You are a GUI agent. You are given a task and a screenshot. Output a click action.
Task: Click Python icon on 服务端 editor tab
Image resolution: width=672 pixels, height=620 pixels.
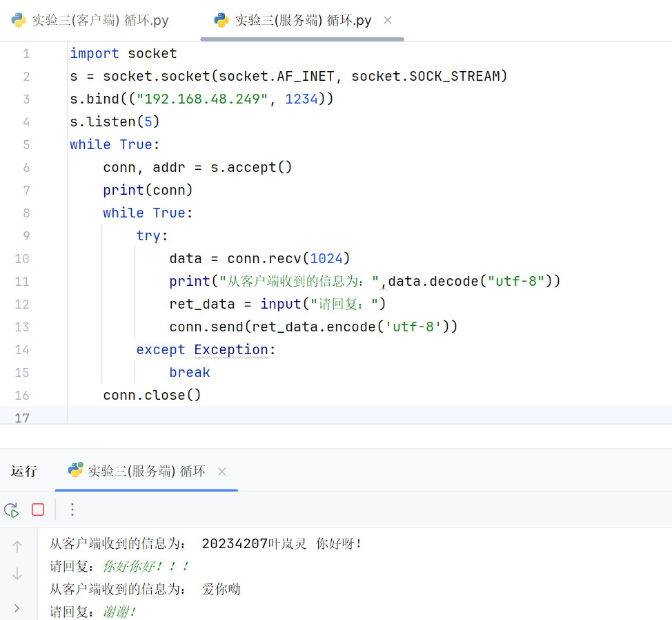pyautogui.click(x=221, y=20)
